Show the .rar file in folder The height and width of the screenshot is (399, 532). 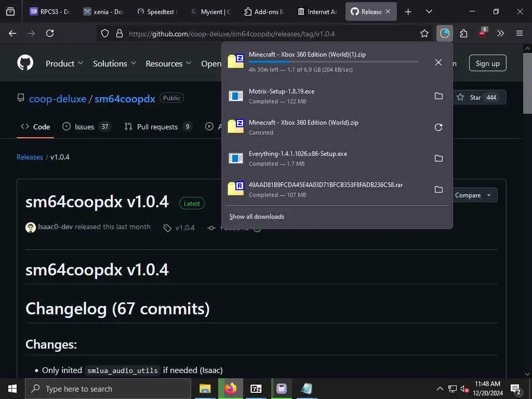[x=438, y=190]
